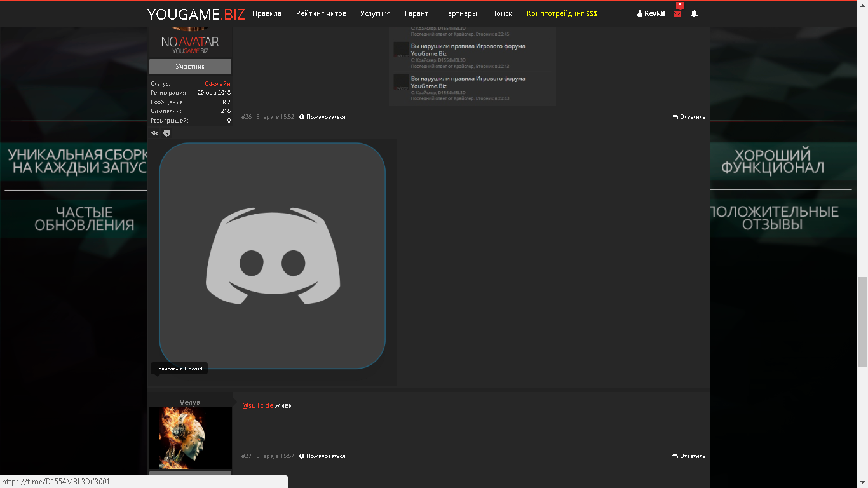The width and height of the screenshot is (868, 488).
Task: Report post #27 via Пожаловаться
Action: tap(322, 456)
